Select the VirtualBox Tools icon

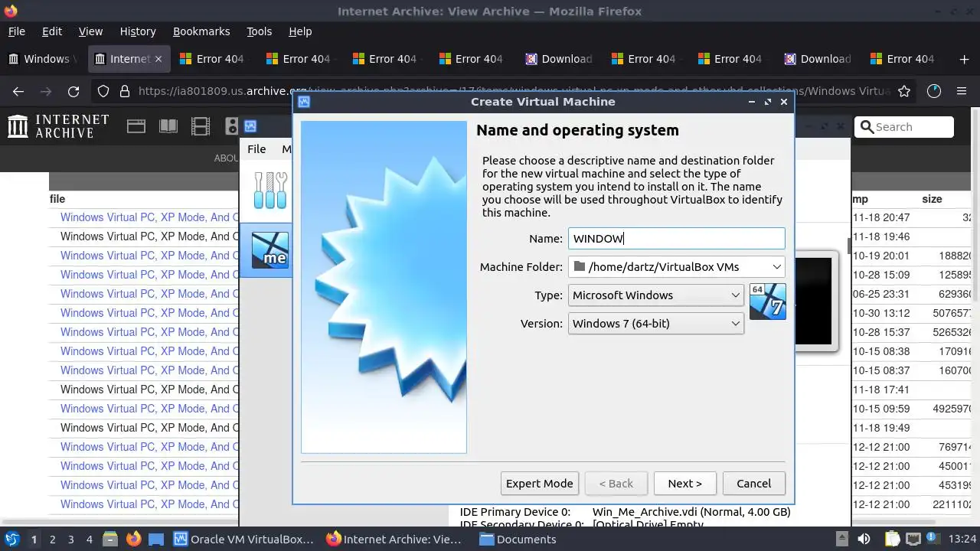click(270, 190)
